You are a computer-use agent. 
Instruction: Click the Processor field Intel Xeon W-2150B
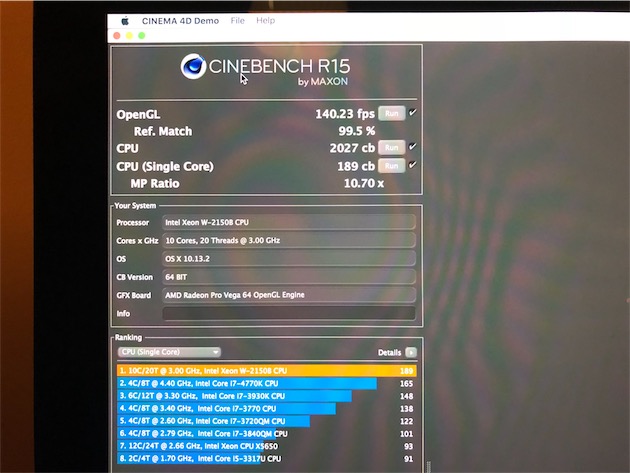click(x=289, y=222)
